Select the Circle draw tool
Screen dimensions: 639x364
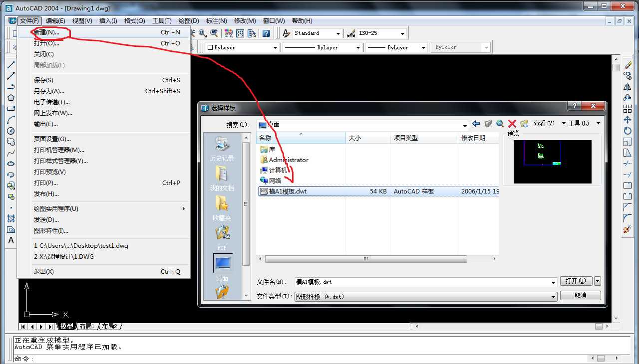pos(10,131)
